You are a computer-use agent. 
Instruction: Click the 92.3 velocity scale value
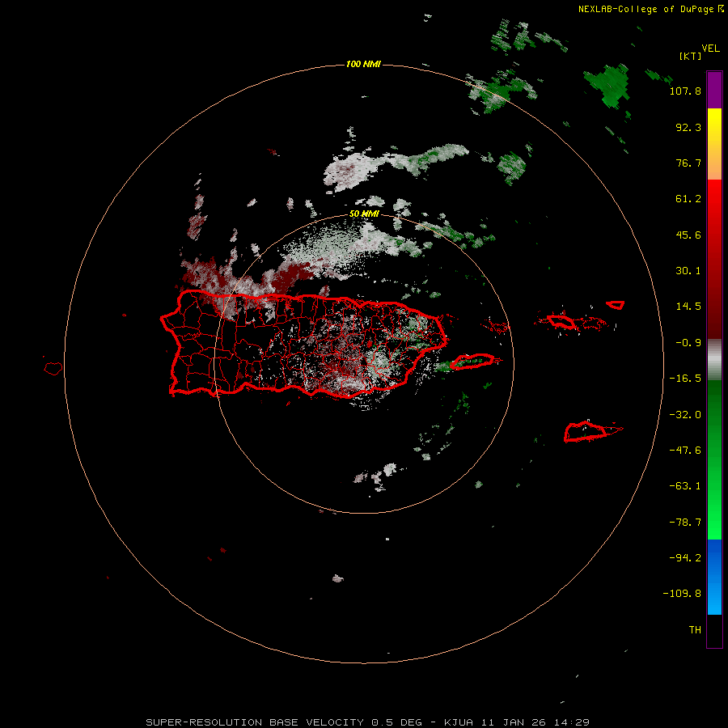coord(688,127)
